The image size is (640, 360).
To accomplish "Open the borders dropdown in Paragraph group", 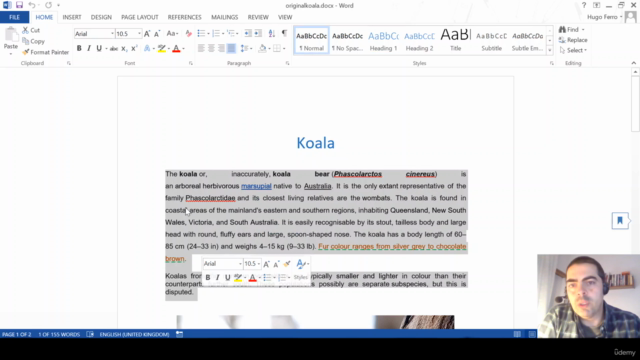I will 284,49.
